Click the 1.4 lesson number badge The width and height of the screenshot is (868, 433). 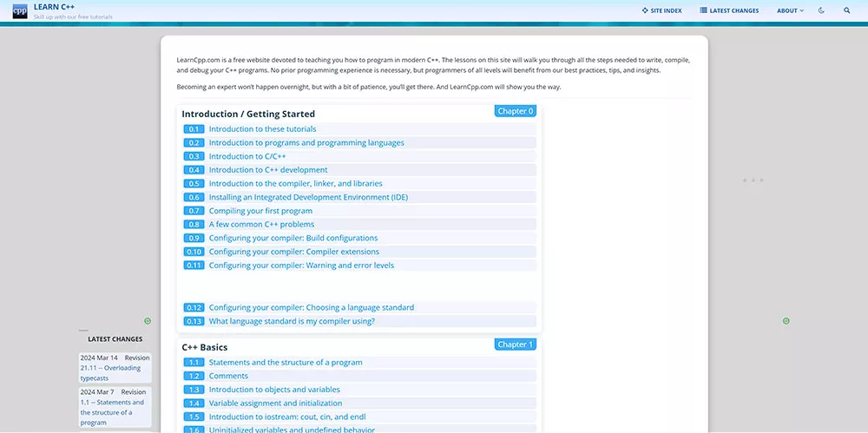pyautogui.click(x=194, y=403)
